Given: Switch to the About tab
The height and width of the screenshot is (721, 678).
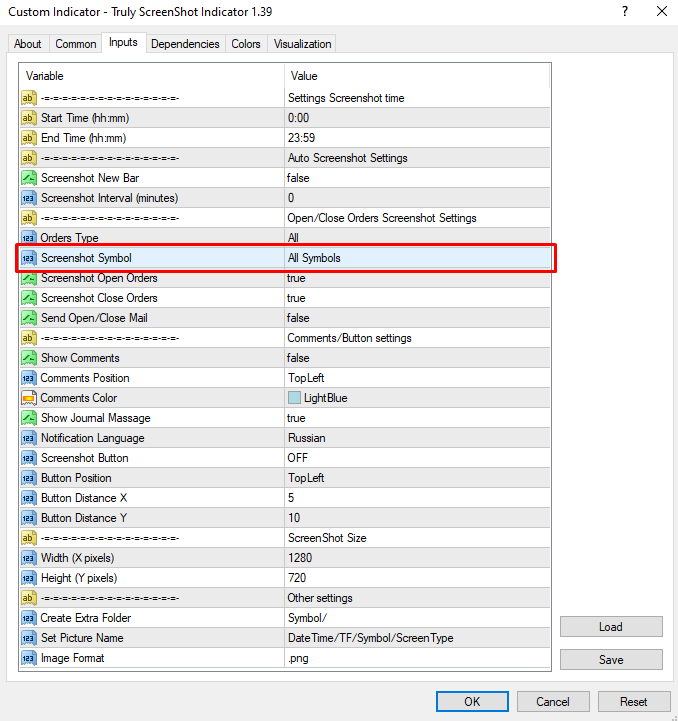Looking at the screenshot, I should (x=28, y=44).
